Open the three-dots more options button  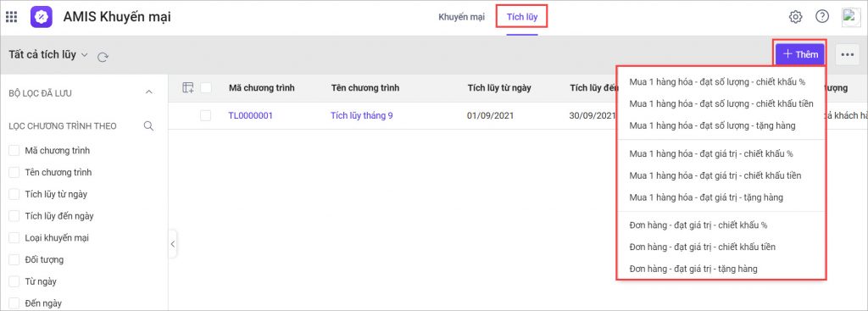847,54
